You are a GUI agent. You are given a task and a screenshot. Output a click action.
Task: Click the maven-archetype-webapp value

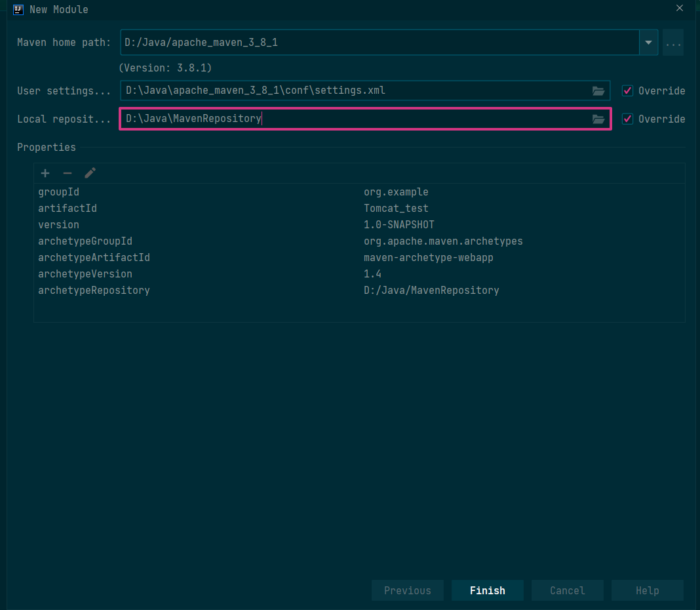(429, 258)
